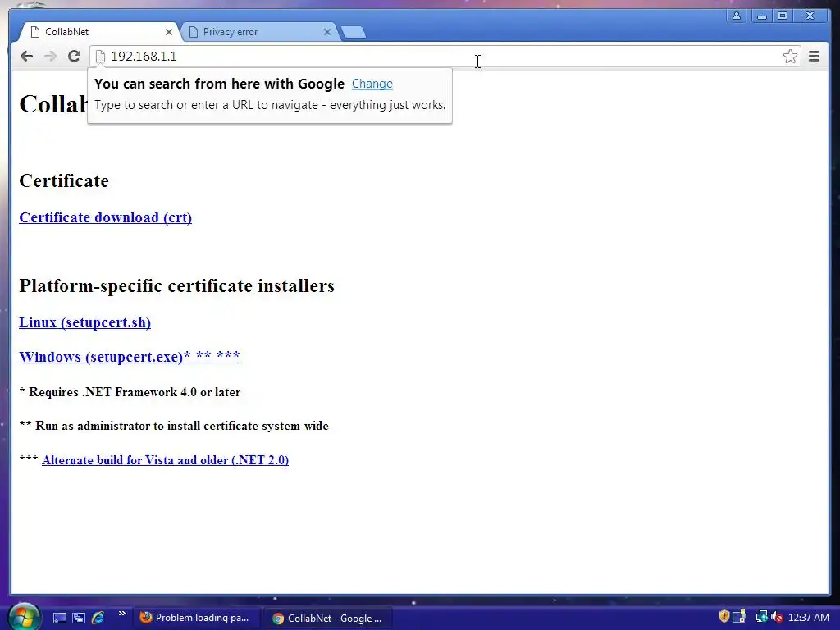Switch to the Privacy error tab
Image resolution: width=840 pixels, height=630 pixels.
click(x=260, y=32)
